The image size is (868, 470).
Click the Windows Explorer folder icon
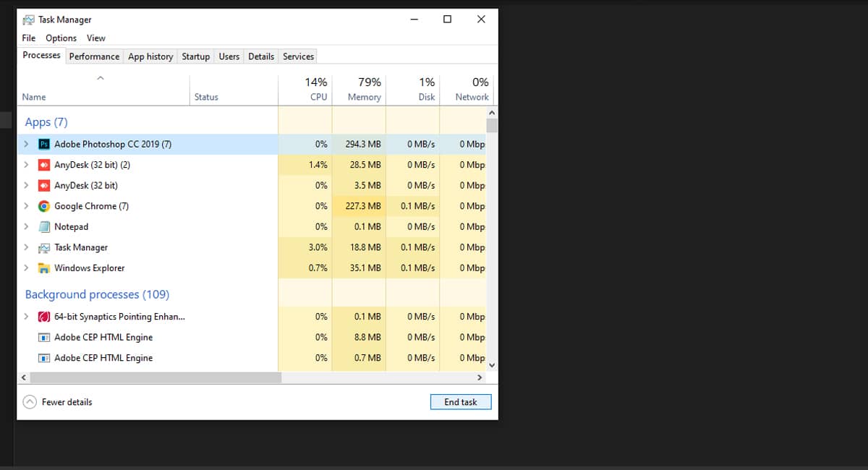click(x=44, y=268)
